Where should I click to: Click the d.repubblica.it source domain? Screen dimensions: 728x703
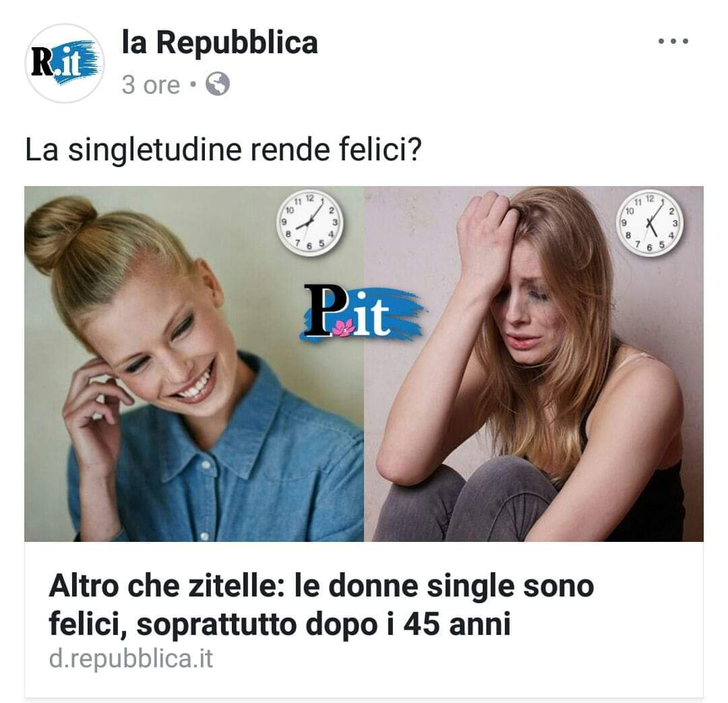click(x=131, y=659)
